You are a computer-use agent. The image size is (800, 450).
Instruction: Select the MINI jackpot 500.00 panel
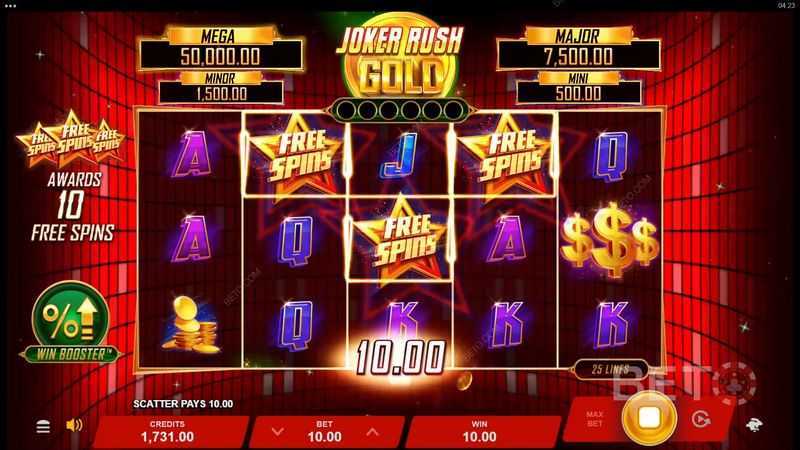[x=579, y=87]
